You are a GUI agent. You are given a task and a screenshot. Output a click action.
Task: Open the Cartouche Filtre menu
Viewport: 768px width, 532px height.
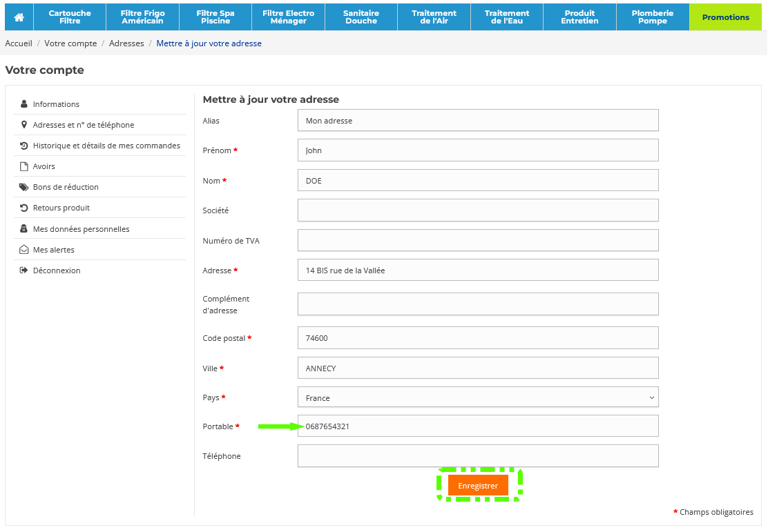tap(70, 17)
